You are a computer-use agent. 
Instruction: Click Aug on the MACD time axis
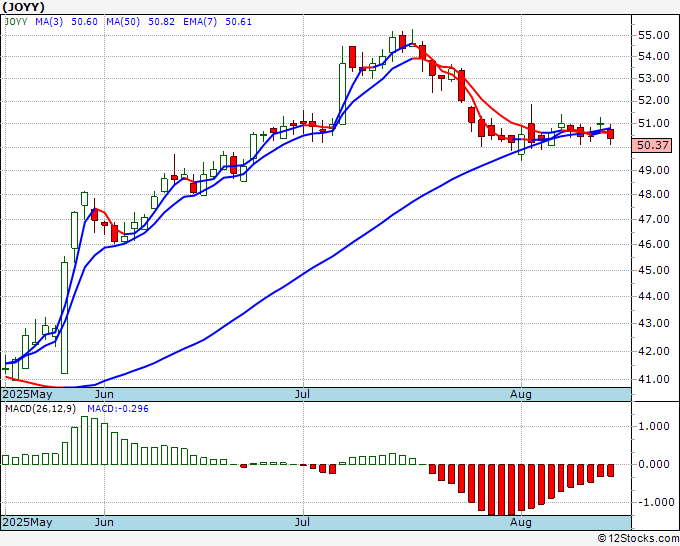pos(521,522)
